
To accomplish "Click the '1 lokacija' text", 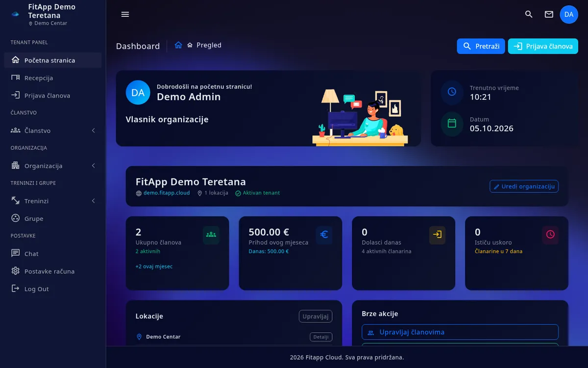I will pos(216,193).
